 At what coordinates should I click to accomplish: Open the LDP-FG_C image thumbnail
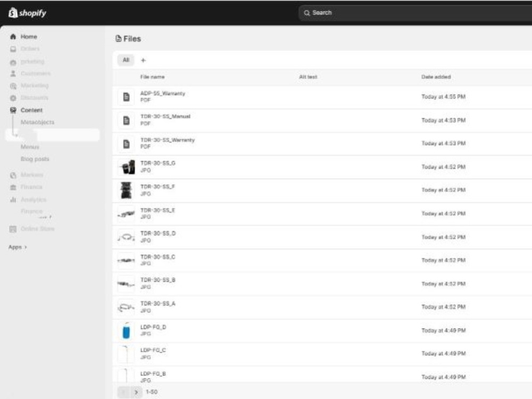coord(126,354)
